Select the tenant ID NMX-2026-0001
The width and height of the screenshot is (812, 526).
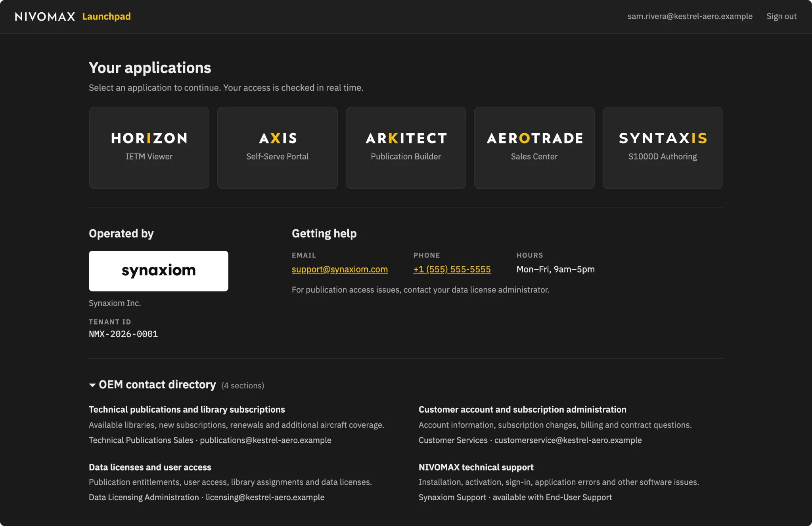point(123,334)
